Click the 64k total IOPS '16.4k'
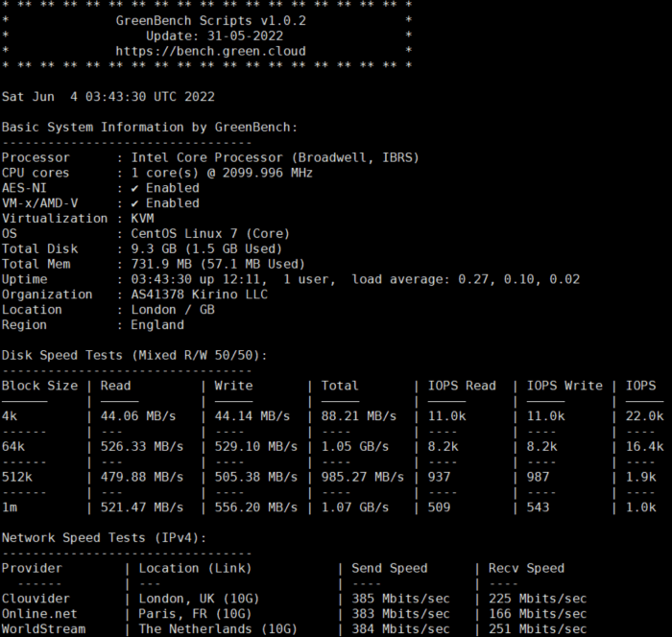672x637 pixels. (x=644, y=447)
